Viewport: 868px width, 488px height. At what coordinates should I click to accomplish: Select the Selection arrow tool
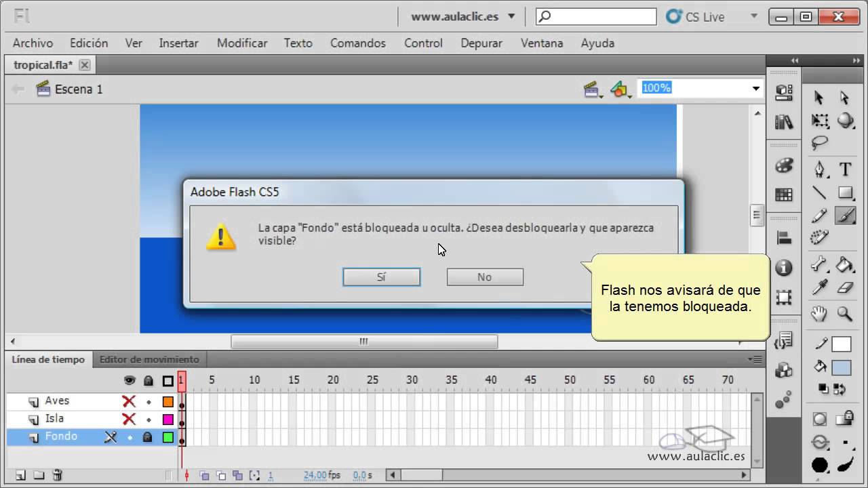pyautogui.click(x=819, y=98)
